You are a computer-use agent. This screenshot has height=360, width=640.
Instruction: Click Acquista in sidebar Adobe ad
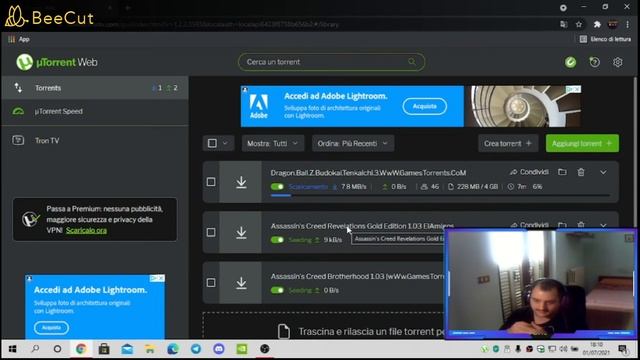click(x=51, y=327)
